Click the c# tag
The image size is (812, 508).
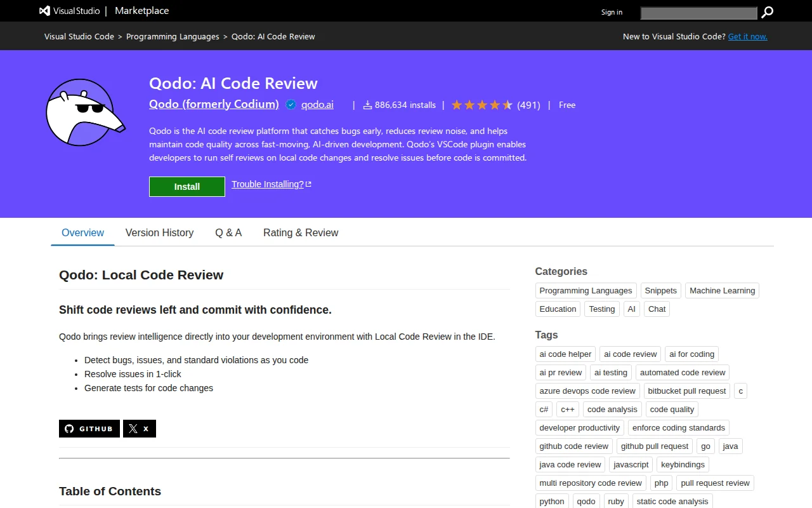pos(544,410)
